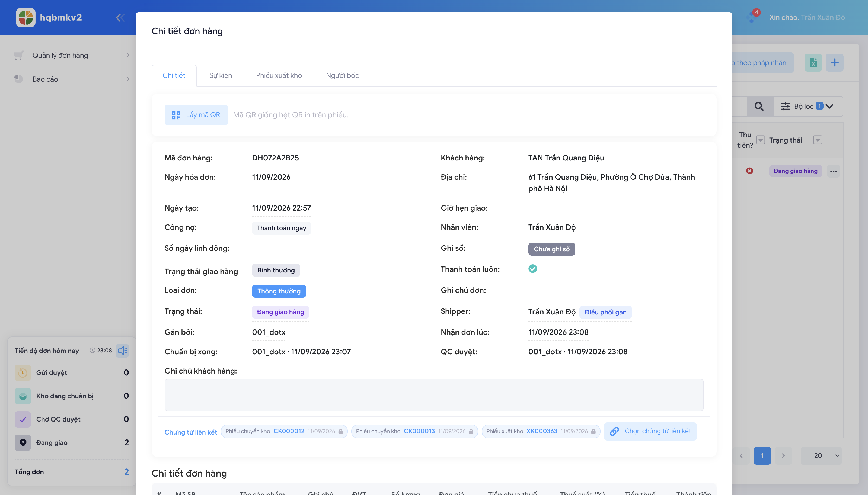The image size is (868, 495).
Task: Switch to the Người bốc tab
Action: (x=343, y=75)
